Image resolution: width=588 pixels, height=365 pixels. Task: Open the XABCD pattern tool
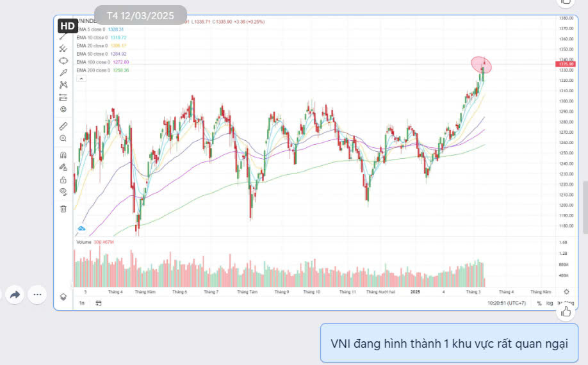63,85
